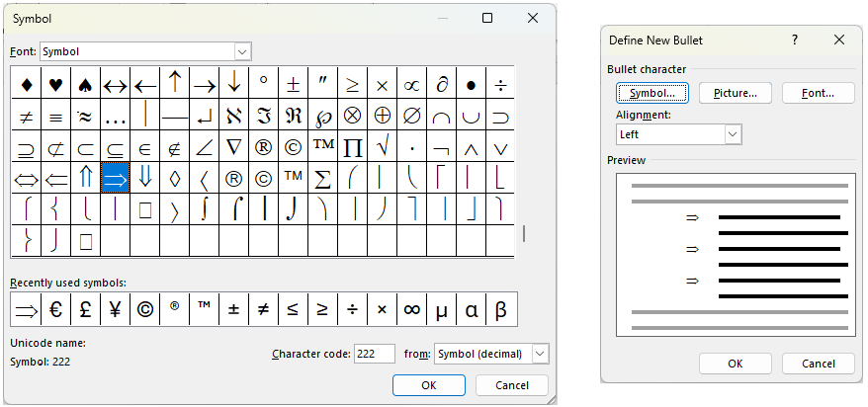
Task: Pick the square root √ symbol
Action: (382, 146)
